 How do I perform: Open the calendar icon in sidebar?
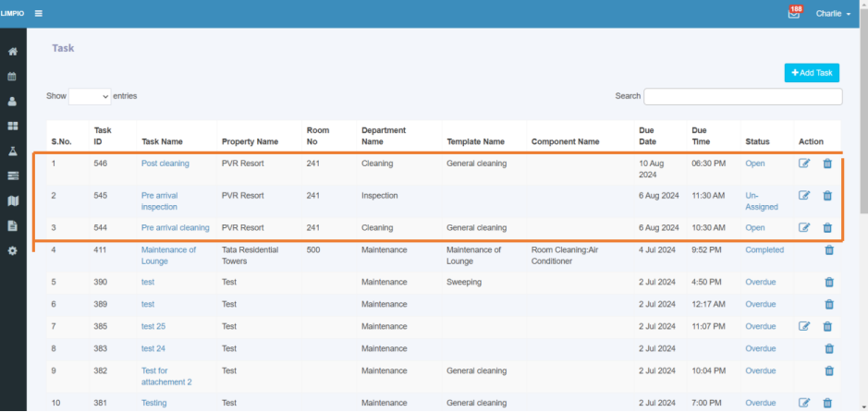coord(13,77)
